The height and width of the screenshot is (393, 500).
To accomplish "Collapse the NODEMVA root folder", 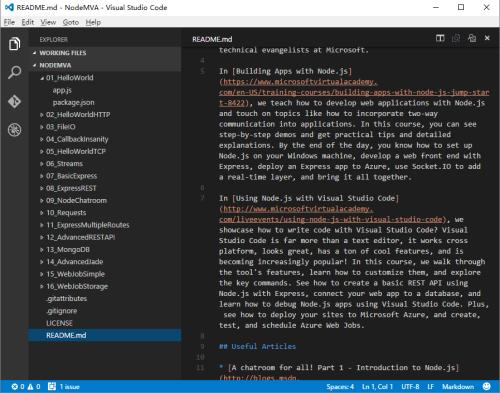I will click(x=105, y=65).
